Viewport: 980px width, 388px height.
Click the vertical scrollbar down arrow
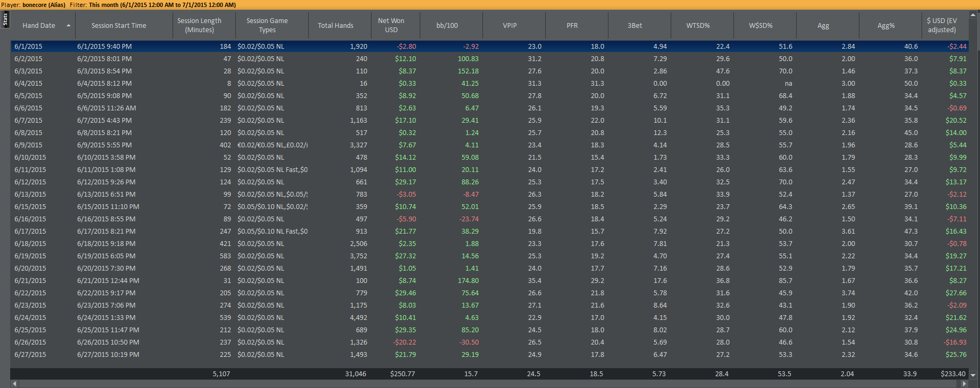pyautogui.click(x=974, y=375)
